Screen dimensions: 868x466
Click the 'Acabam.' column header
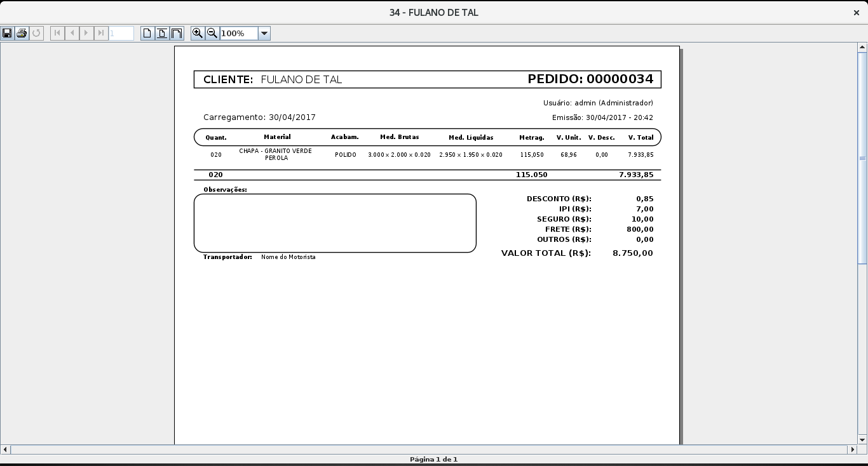click(344, 137)
